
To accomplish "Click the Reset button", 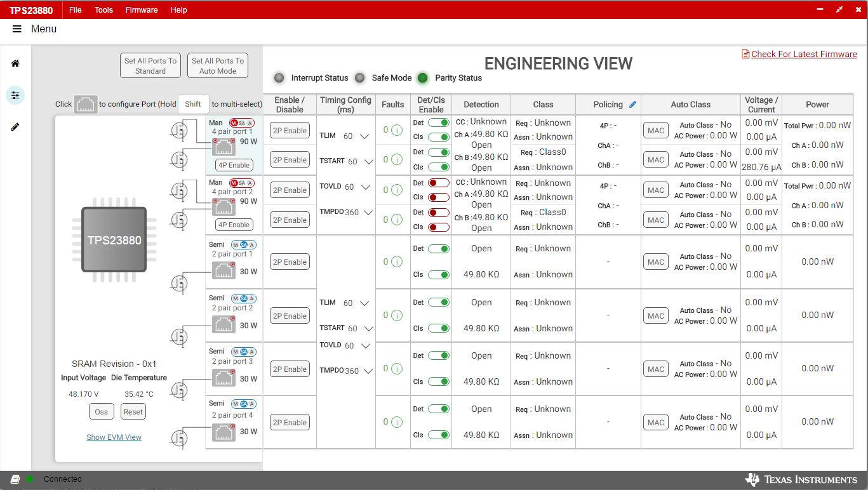I will click(x=133, y=411).
